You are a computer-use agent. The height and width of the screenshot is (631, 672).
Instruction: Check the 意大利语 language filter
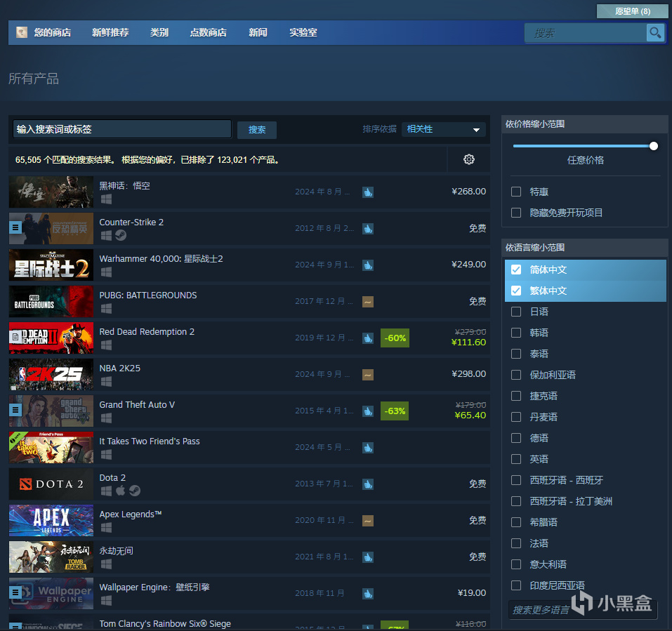click(x=516, y=564)
